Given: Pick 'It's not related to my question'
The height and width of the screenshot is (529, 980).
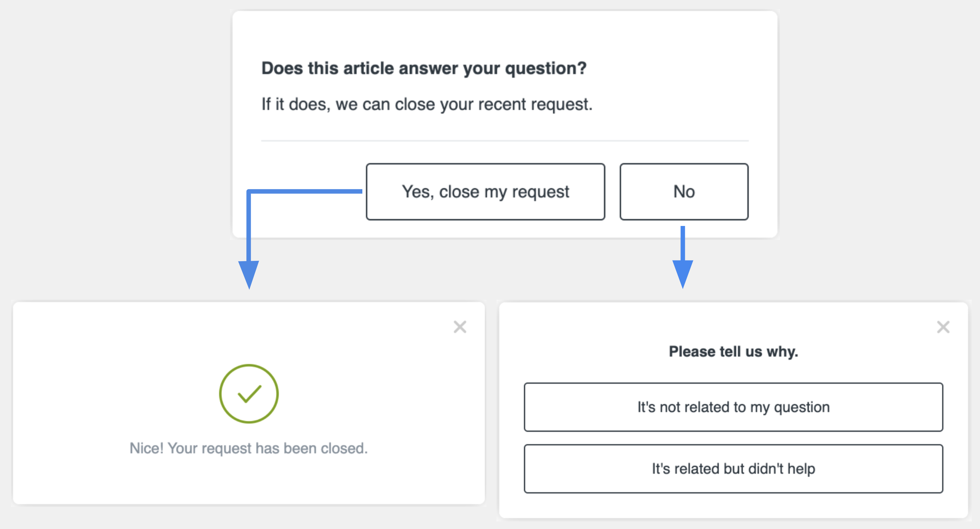Looking at the screenshot, I should pyautogui.click(x=733, y=407).
